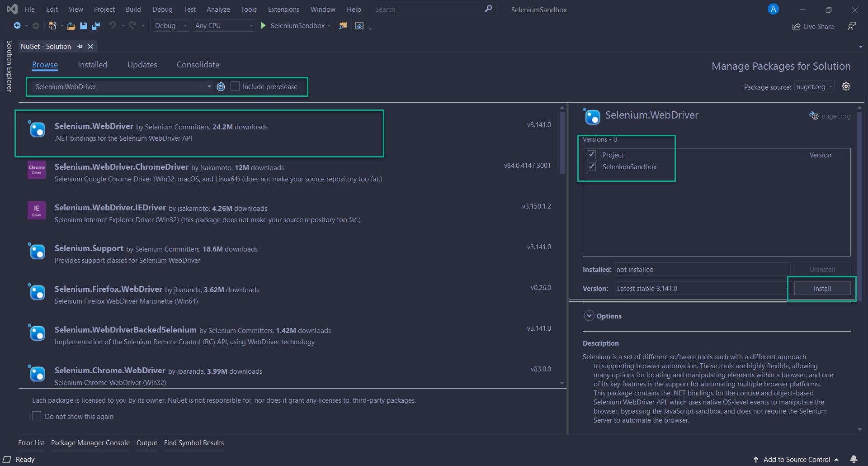This screenshot has height=466, width=868.
Task: Click the New Project toolbar icon
Action: [x=52, y=26]
